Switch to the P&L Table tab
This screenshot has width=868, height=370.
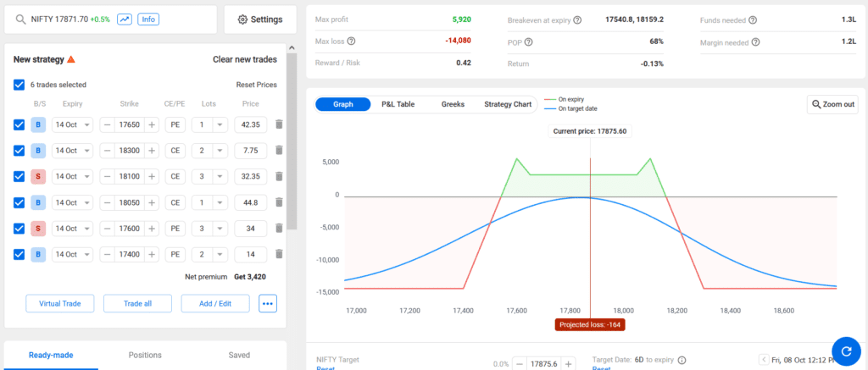[398, 104]
